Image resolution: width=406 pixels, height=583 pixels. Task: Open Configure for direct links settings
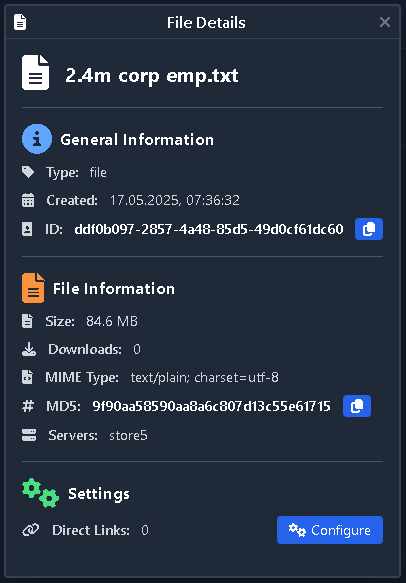(330, 530)
